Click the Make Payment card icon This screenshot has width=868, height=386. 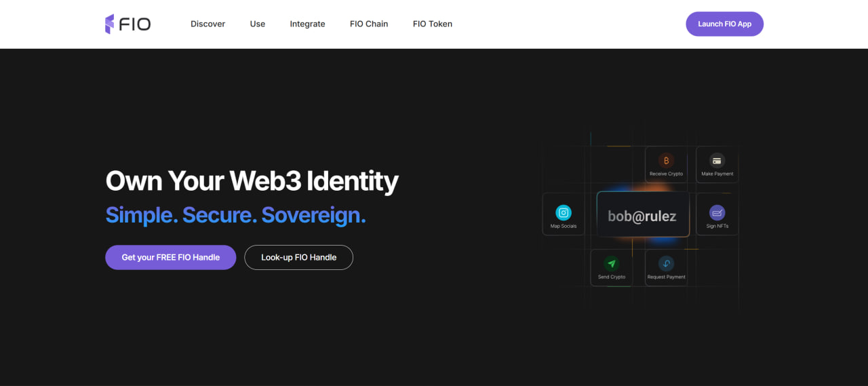(717, 161)
